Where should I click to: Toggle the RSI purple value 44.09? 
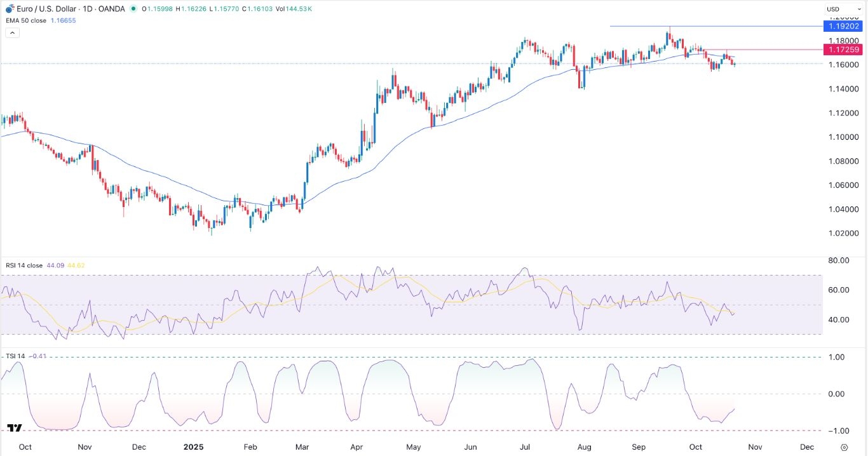point(56,265)
